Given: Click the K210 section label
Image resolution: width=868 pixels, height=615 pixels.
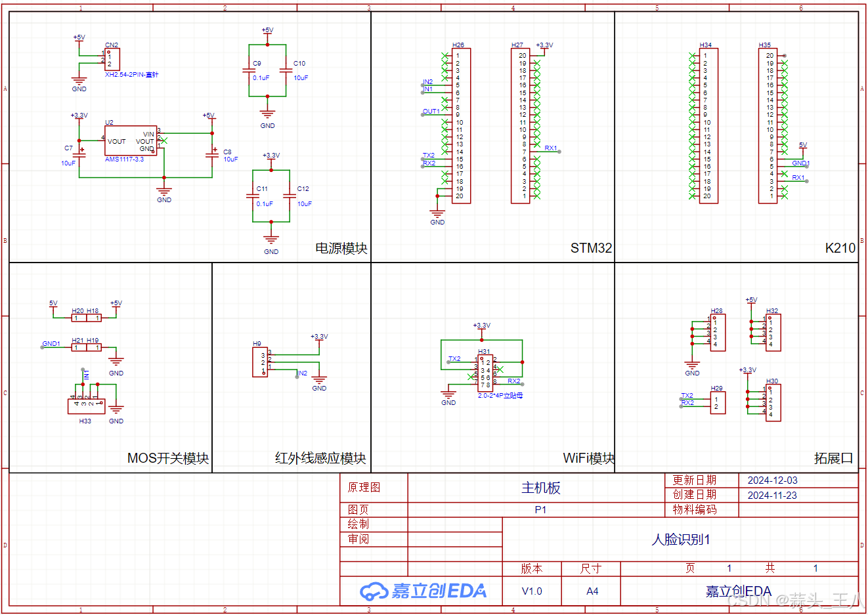Looking at the screenshot, I should point(840,248).
